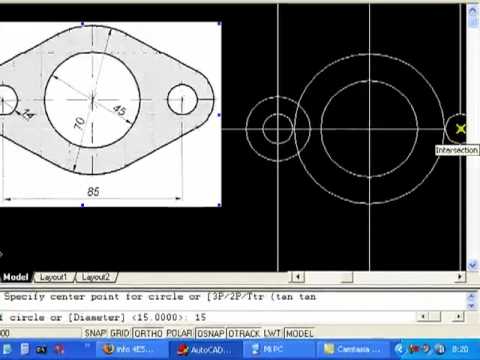
Task: Click the command line scroll right arrow
Action: pyautogui.click(x=459, y=316)
